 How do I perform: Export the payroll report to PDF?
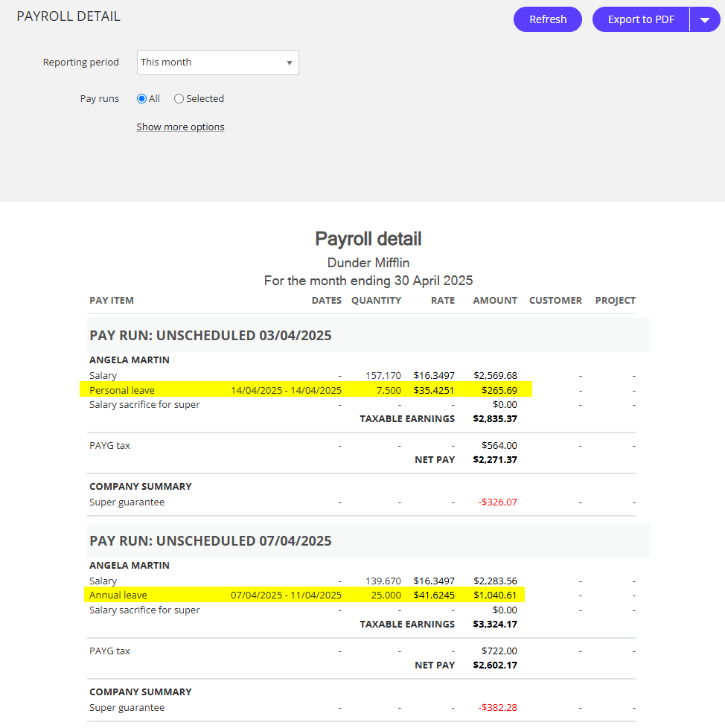pyautogui.click(x=641, y=19)
